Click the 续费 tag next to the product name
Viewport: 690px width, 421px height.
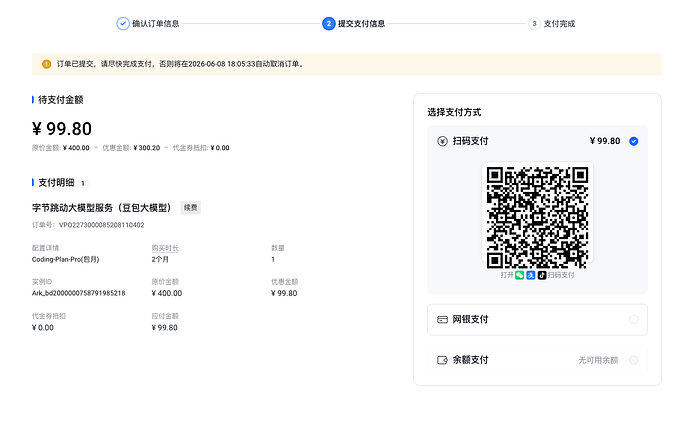pyautogui.click(x=191, y=208)
